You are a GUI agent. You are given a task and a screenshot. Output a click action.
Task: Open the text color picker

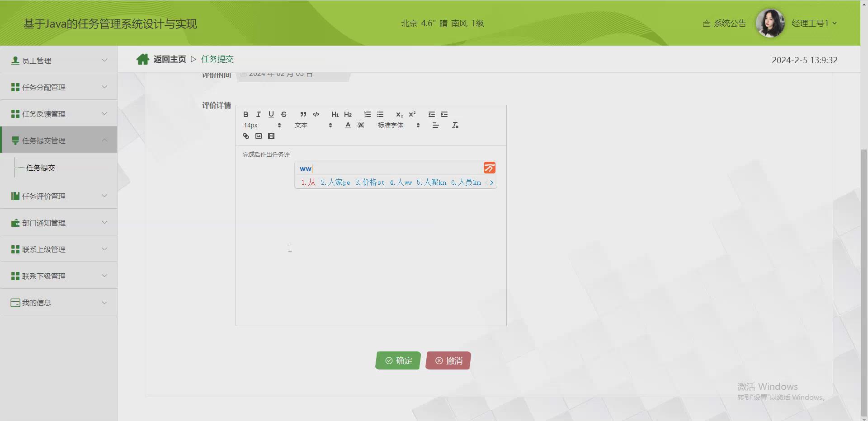(x=347, y=125)
